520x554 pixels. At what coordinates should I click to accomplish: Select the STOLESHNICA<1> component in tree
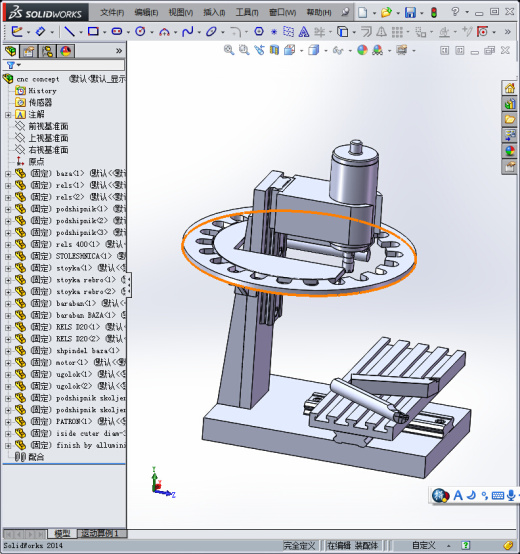[x=83, y=256]
